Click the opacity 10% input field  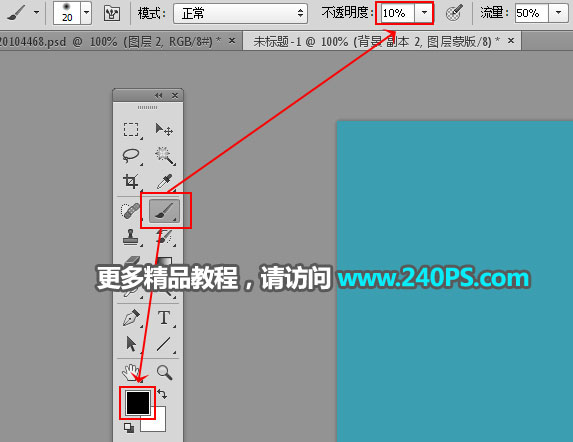(x=398, y=14)
